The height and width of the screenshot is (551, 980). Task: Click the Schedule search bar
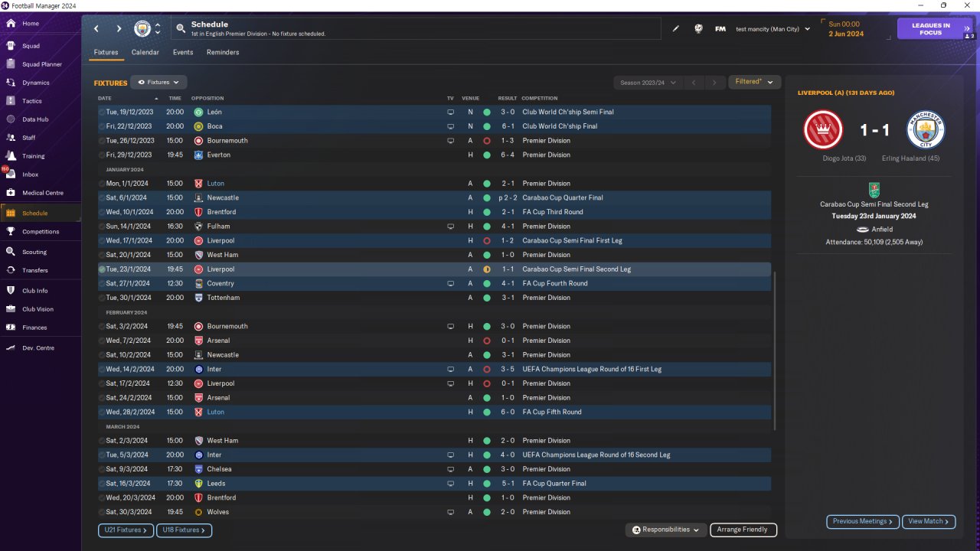(416, 29)
